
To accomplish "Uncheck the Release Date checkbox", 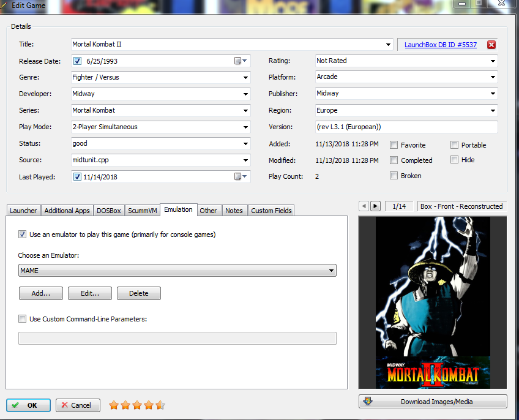I will 77,61.
